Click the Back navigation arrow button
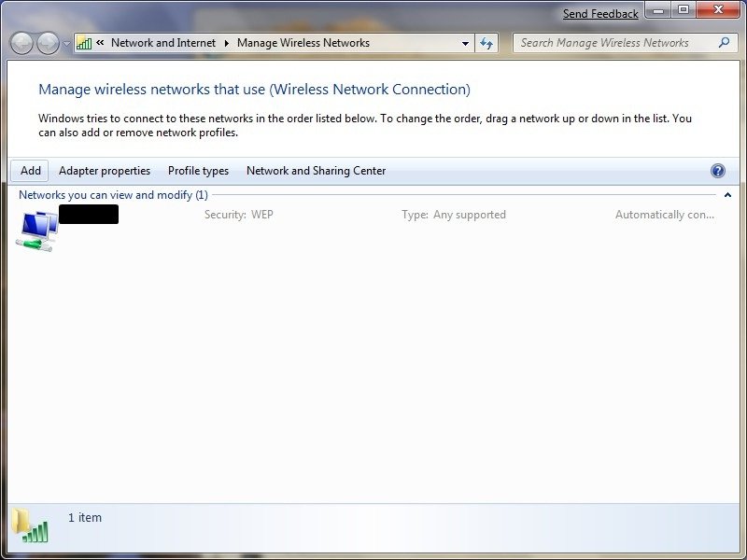This screenshot has width=747, height=560. (21, 43)
